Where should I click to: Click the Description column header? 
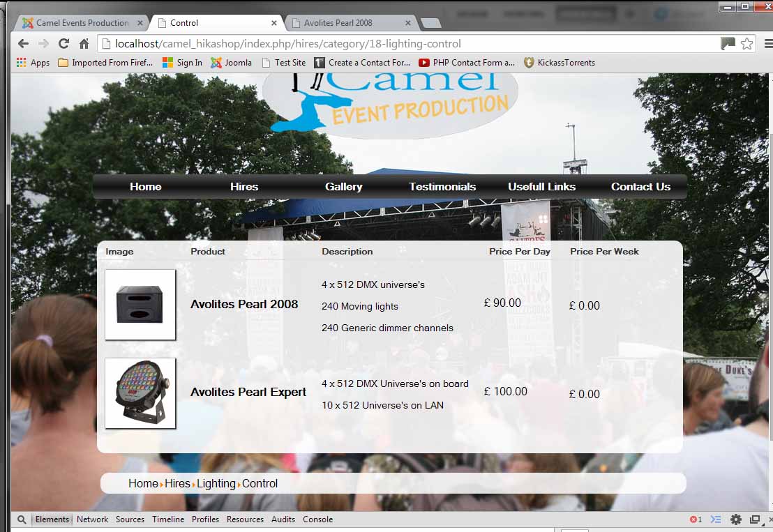[347, 251]
